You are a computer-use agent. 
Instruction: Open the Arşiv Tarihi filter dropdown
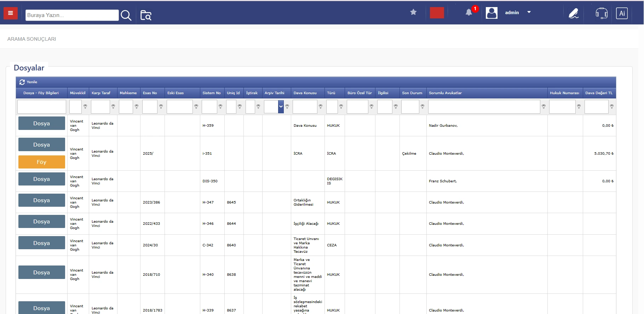281,107
